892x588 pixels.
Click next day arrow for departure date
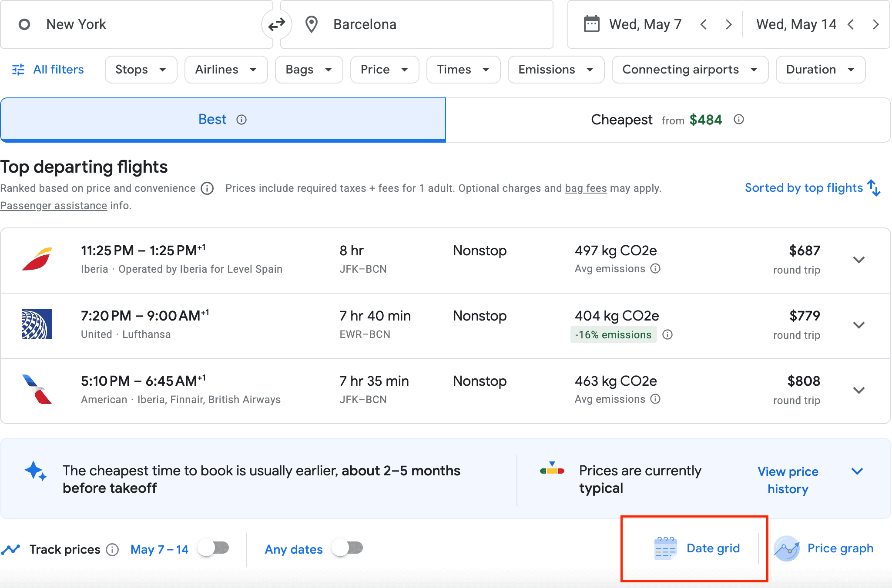729,24
